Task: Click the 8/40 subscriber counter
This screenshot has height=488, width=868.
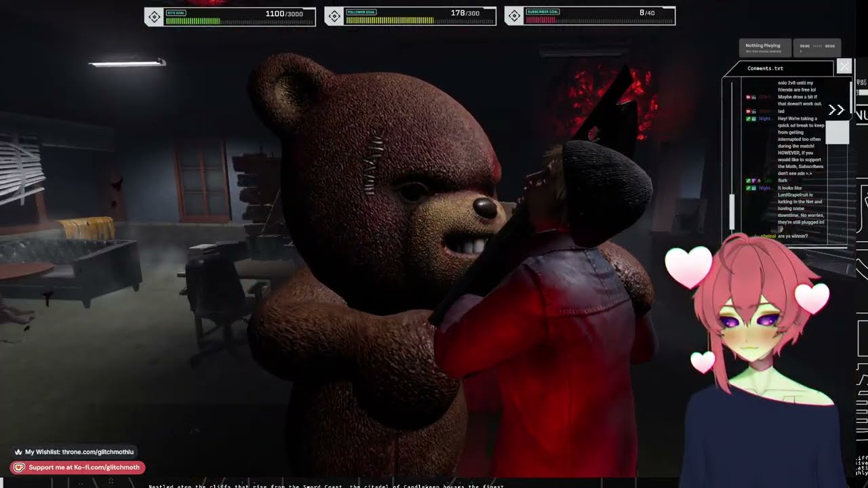Action: [647, 13]
